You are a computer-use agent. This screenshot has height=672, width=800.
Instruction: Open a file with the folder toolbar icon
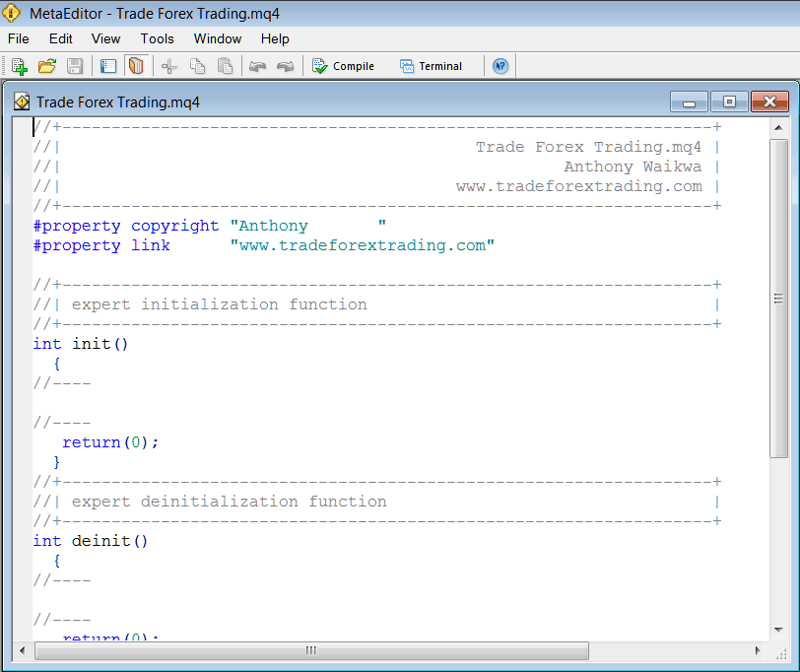(46, 65)
